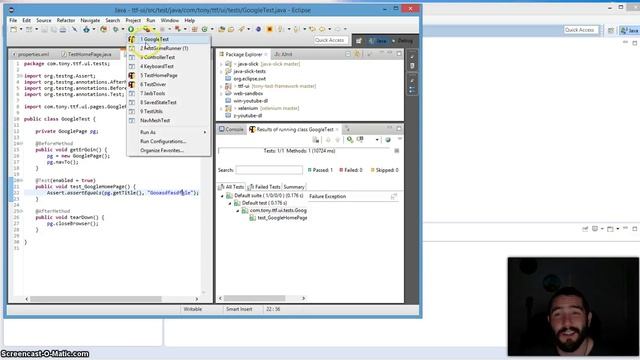Click the test progress bar
Screen dimensions: 640x360
pyautogui.click(x=304, y=151)
